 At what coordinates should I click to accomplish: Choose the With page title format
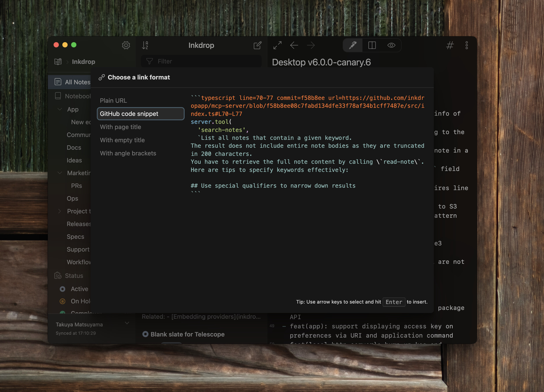[x=120, y=127]
